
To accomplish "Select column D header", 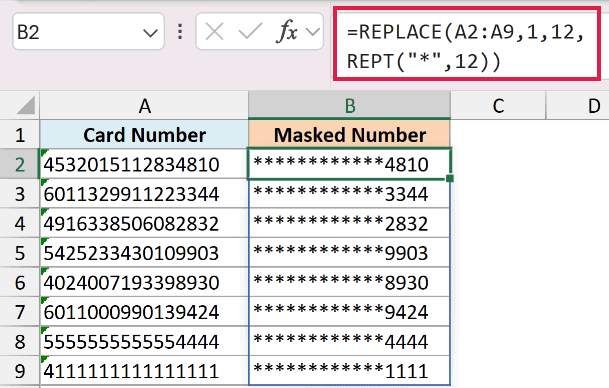I will click(578, 106).
